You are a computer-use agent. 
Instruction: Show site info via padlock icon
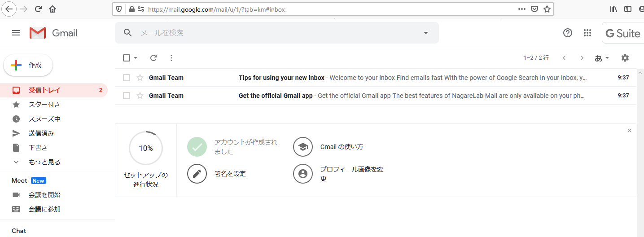131,9
